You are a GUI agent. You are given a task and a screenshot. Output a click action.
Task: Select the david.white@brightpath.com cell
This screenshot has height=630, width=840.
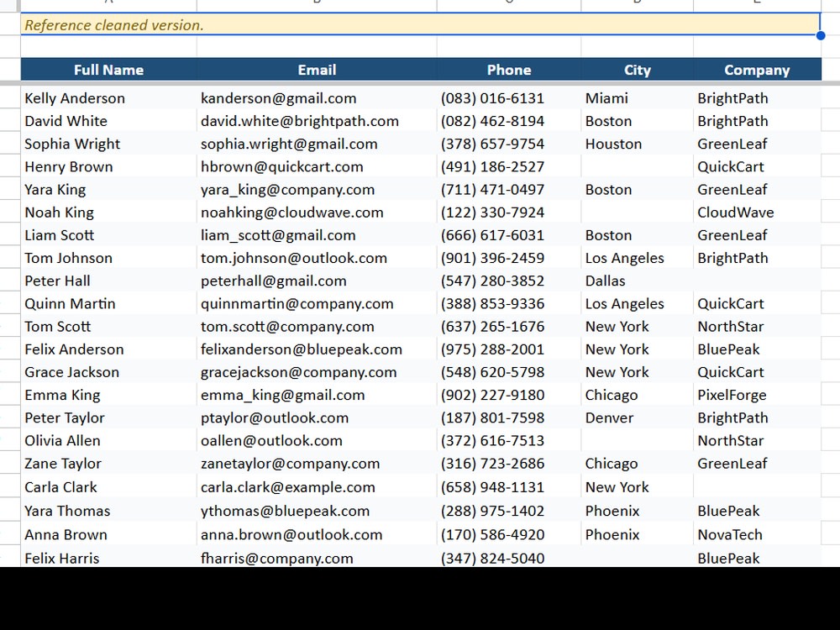point(317,121)
